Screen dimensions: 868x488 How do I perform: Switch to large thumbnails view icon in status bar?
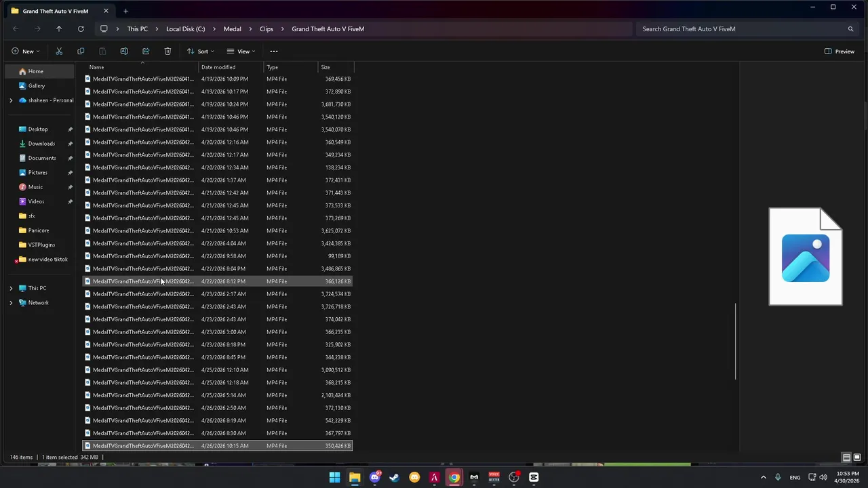coord(857,457)
